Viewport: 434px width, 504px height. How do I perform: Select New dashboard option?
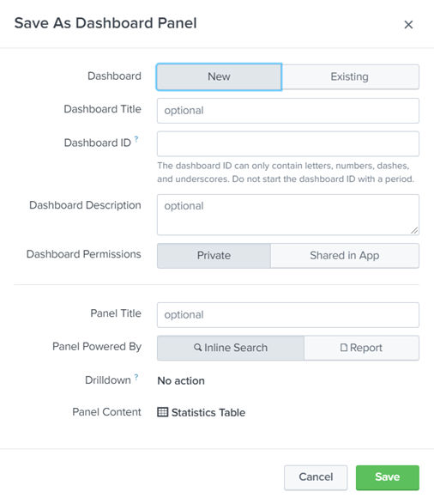coord(219,76)
